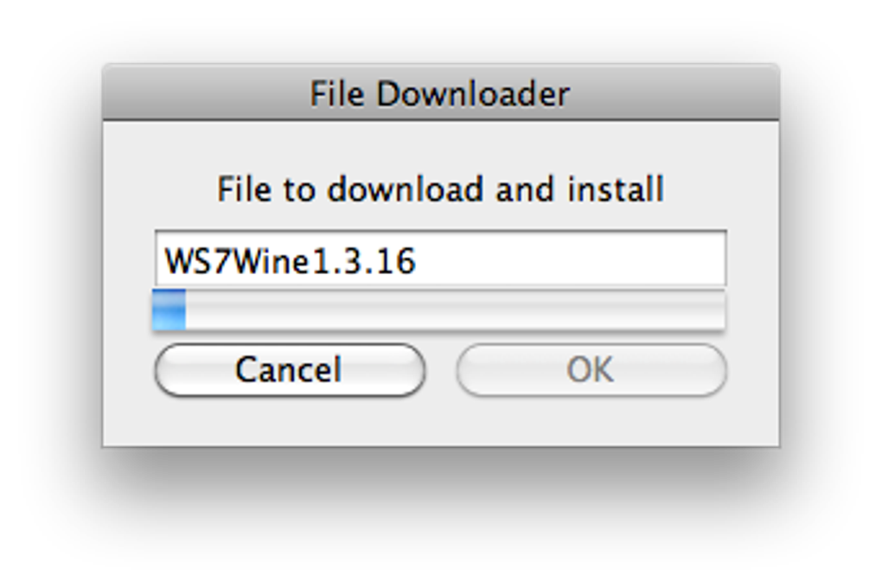Image resolution: width=882 pixels, height=588 pixels.
Task: Click the black background outside the dialog
Action: (439, 519)
